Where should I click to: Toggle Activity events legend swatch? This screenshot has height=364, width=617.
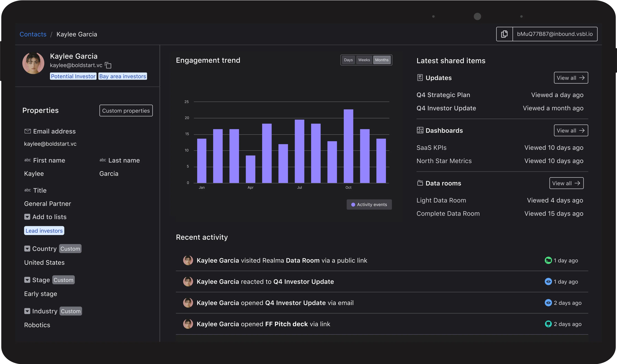click(353, 205)
